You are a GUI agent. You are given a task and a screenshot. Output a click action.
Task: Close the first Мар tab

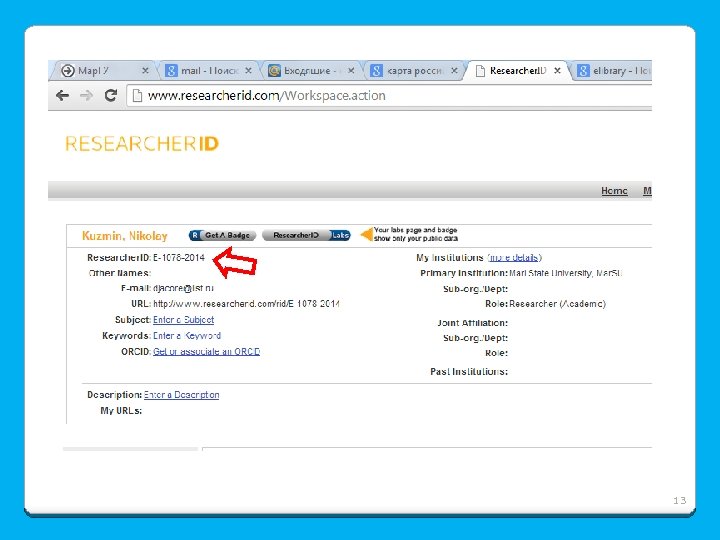click(x=145, y=71)
